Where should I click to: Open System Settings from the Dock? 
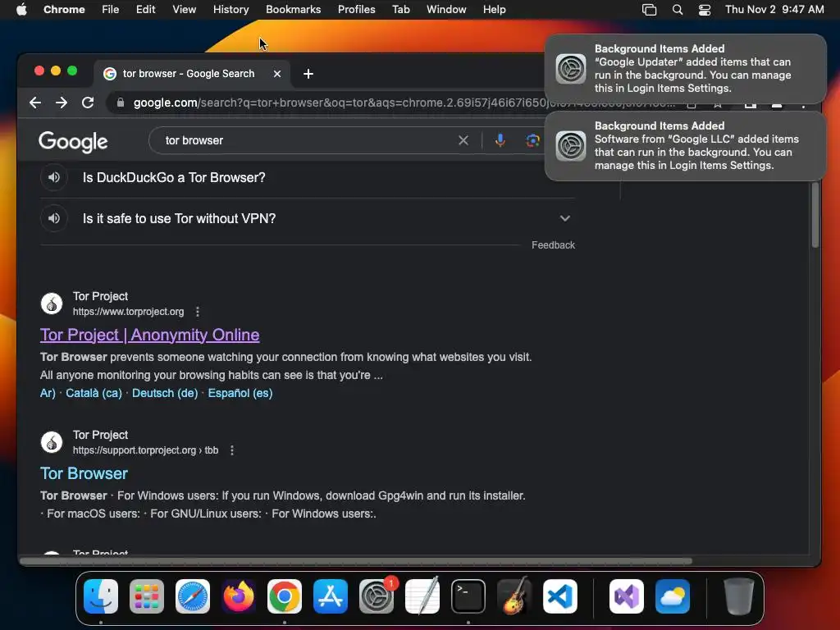click(377, 596)
